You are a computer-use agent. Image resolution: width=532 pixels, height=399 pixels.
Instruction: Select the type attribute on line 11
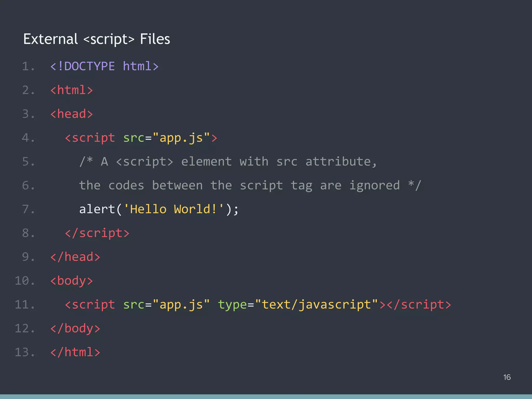[x=232, y=304]
